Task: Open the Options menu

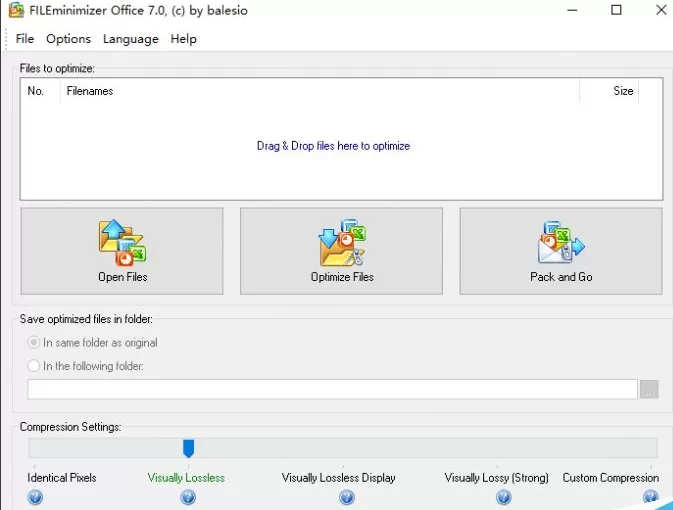Action: click(x=69, y=39)
